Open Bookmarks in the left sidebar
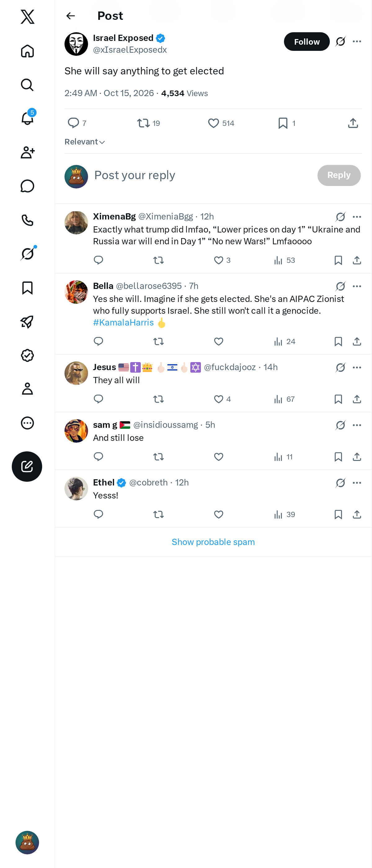Screen dimensions: 372x868 pos(27,288)
